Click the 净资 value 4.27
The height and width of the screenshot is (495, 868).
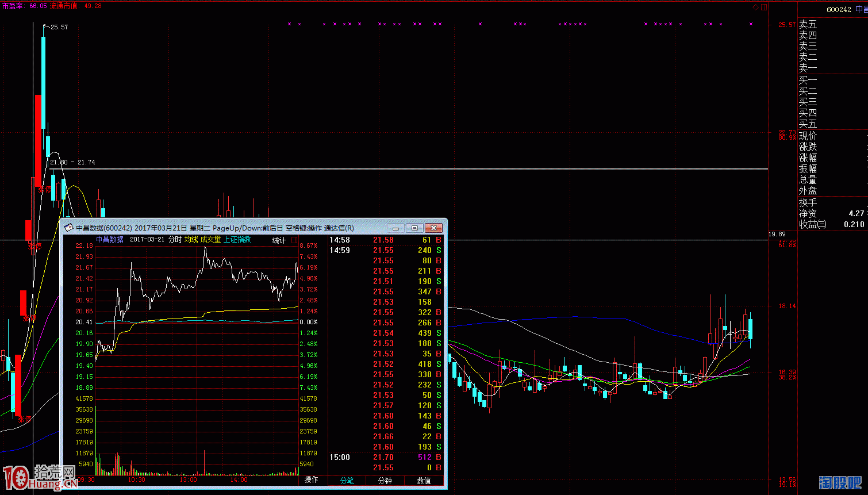point(857,213)
